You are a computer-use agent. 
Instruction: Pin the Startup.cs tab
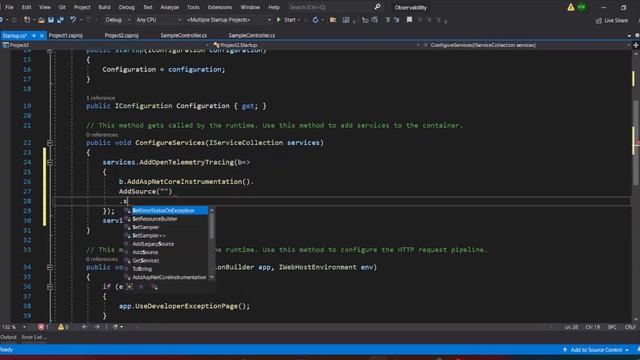(x=34, y=36)
